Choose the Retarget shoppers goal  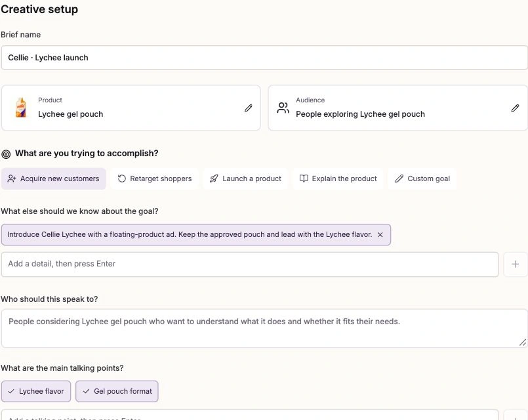(155, 179)
